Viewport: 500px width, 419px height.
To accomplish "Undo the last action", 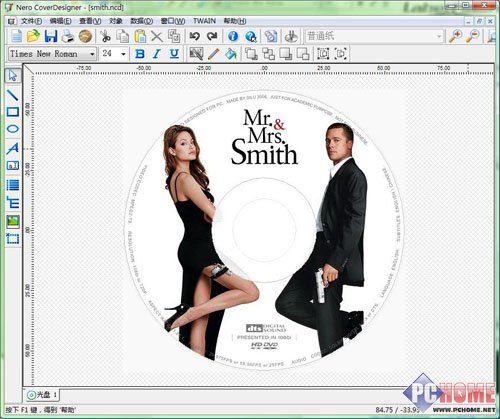I will coord(195,36).
